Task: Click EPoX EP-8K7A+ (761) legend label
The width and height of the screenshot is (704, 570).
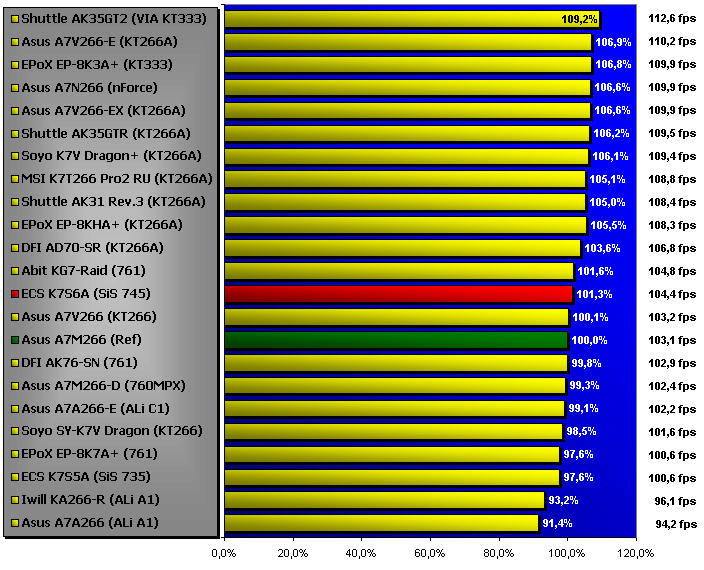Action: [89, 454]
